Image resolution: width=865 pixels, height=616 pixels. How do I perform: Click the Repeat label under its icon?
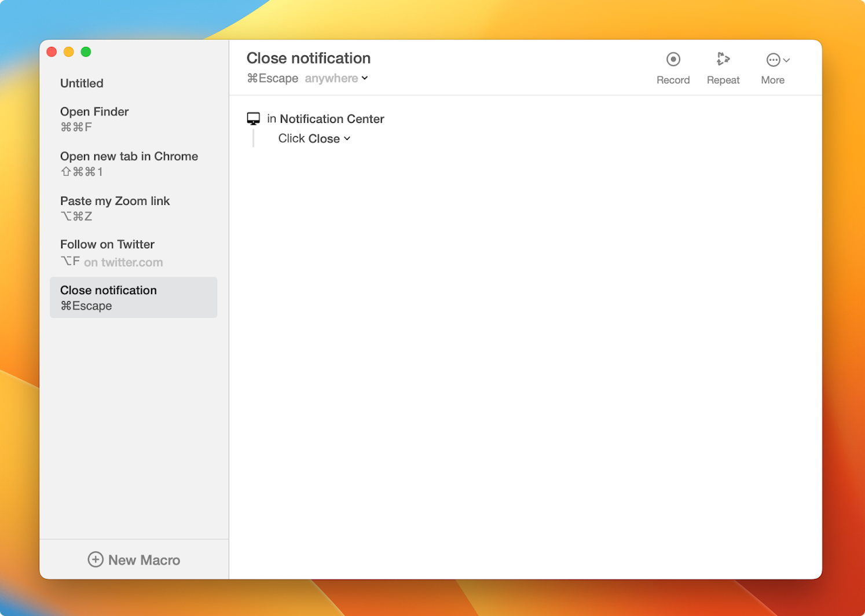(x=723, y=80)
